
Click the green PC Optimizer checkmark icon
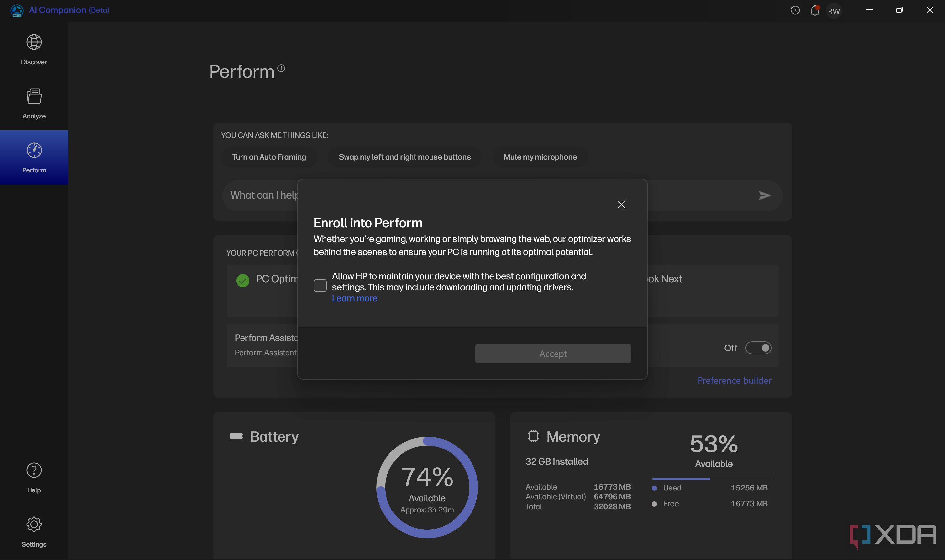pyautogui.click(x=243, y=280)
